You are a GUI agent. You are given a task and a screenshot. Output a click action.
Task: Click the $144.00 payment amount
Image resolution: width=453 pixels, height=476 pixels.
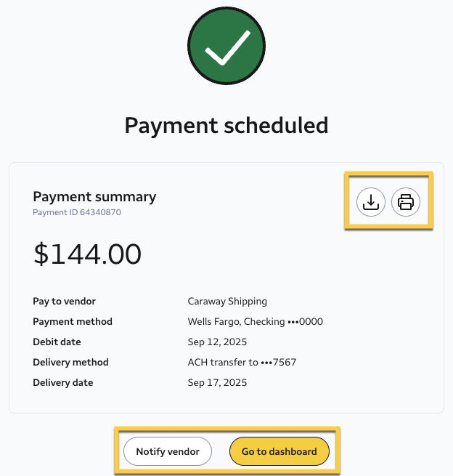pyautogui.click(x=87, y=254)
